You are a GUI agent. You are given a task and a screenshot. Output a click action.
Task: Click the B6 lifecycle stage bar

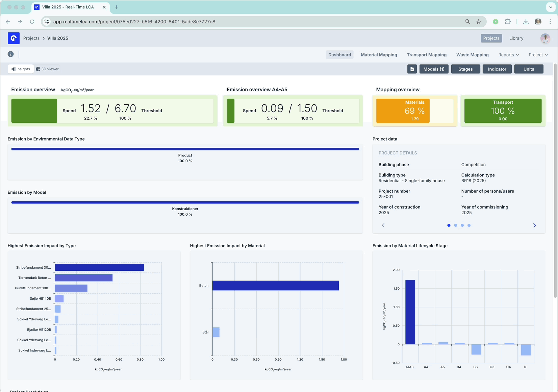476,349
